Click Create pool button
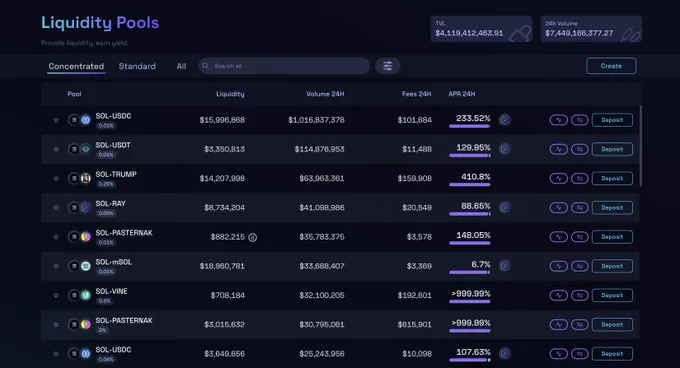The image size is (680, 368). [x=611, y=66]
